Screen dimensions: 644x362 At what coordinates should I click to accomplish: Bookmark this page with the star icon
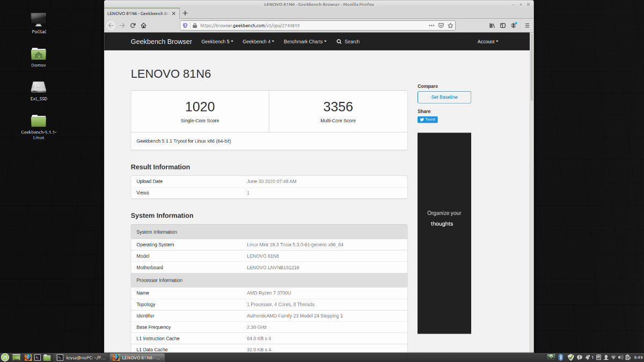pyautogui.click(x=450, y=25)
